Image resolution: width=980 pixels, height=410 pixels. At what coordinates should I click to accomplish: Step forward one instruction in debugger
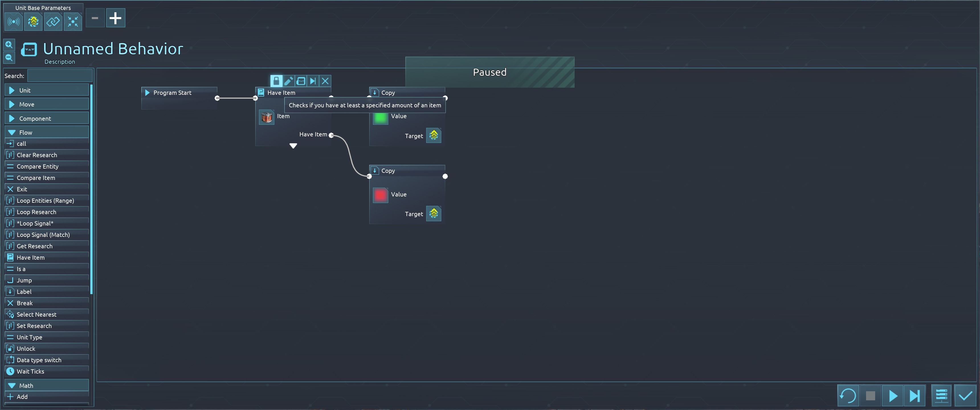click(x=914, y=396)
